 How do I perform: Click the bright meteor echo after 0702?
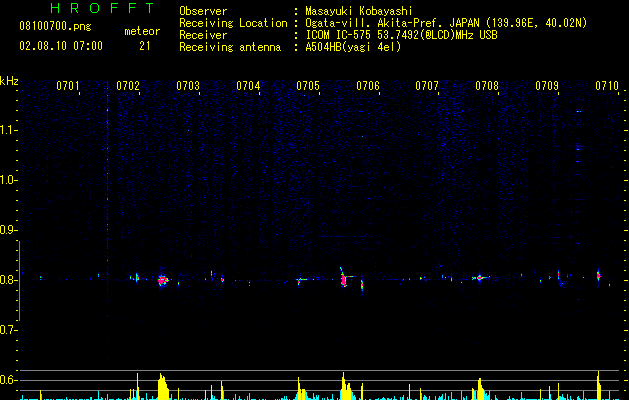[x=162, y=280]
